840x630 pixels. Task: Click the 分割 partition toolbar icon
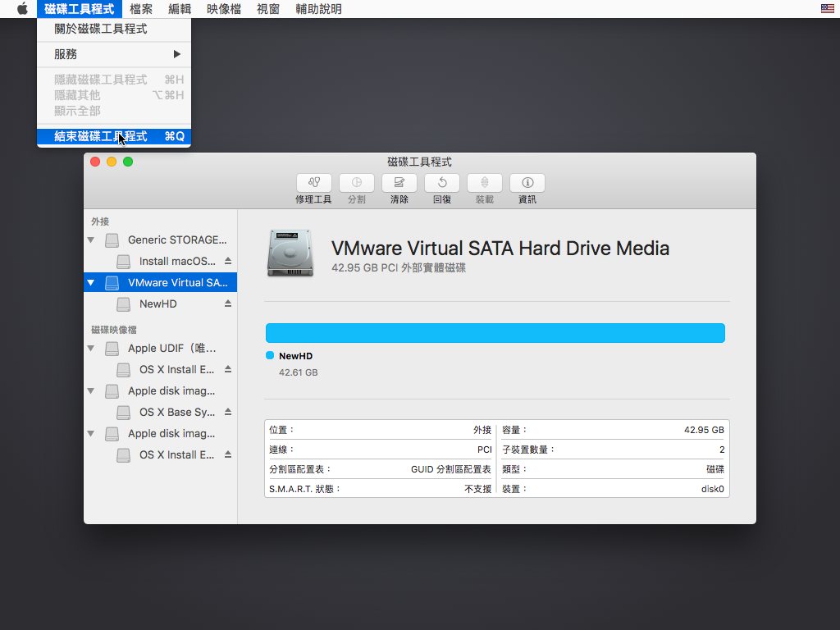click(356, 183)
